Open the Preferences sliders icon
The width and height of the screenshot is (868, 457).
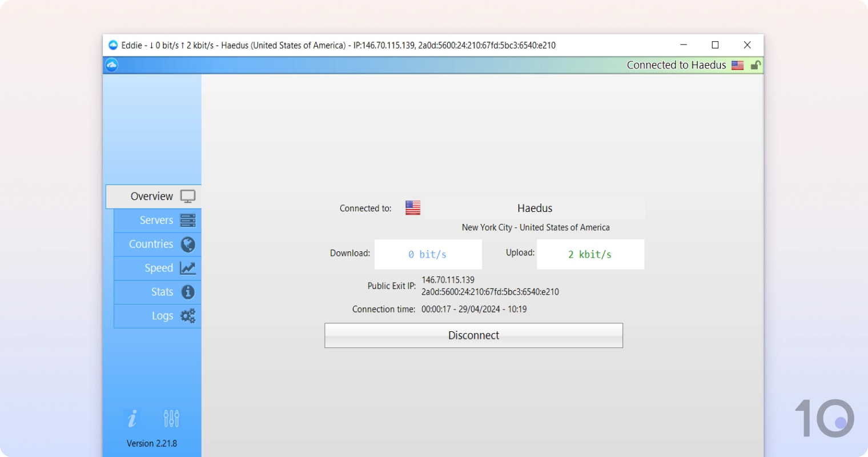tap(171, 418)
